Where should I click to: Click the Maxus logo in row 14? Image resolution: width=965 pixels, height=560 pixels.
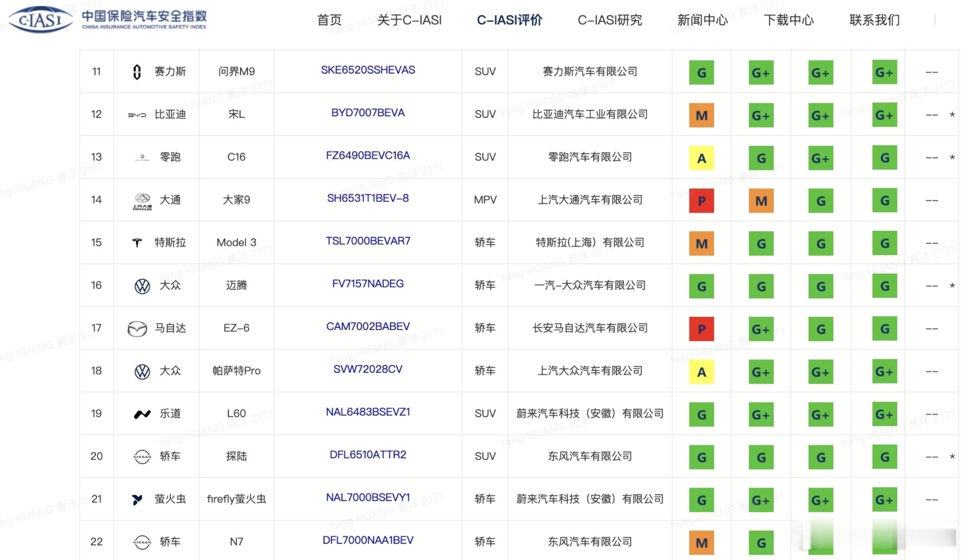click(142, 202)
